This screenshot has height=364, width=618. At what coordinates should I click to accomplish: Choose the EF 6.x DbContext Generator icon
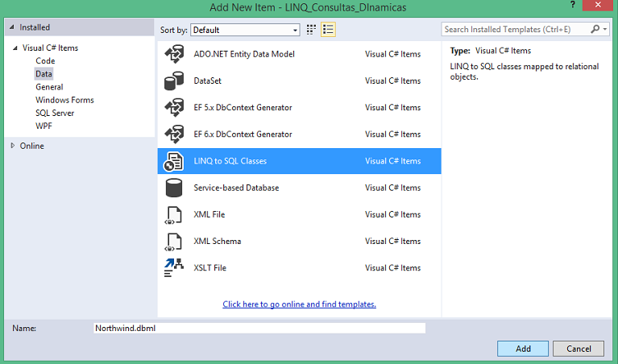click(x=174, y=134)
